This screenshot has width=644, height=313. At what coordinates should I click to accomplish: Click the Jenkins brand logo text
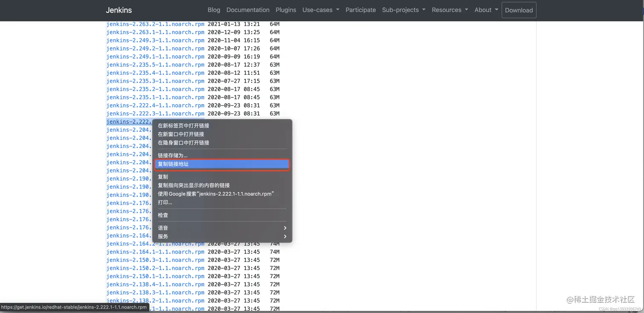(119, 10)
